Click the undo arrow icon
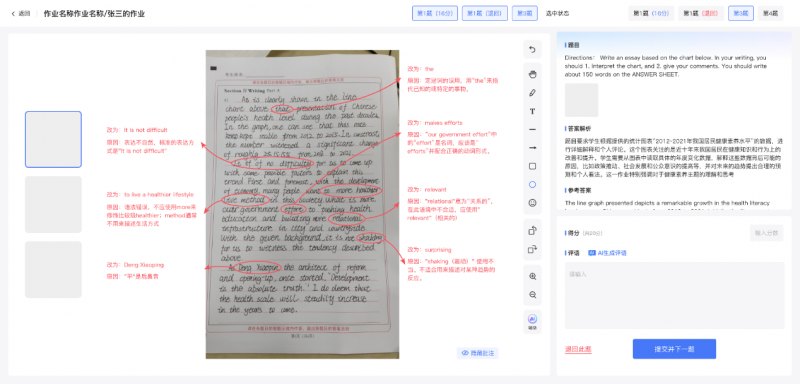This screenshot has height=384, width=800. point(532,50)
